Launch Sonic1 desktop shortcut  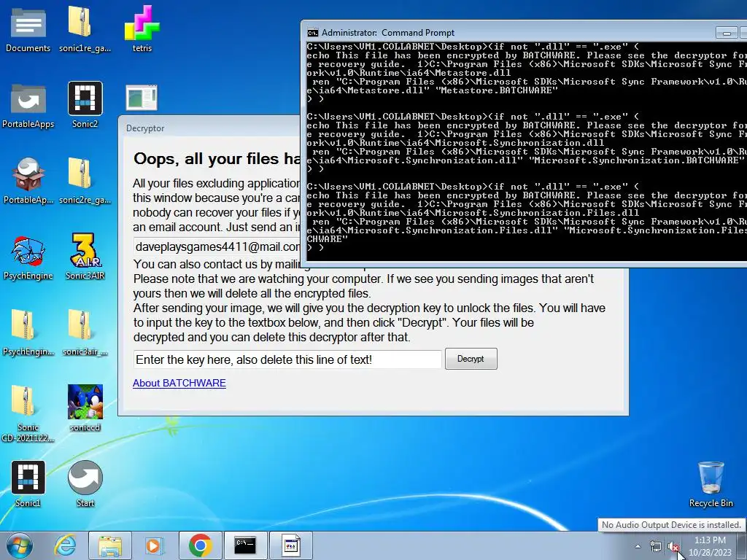point(28,484)
